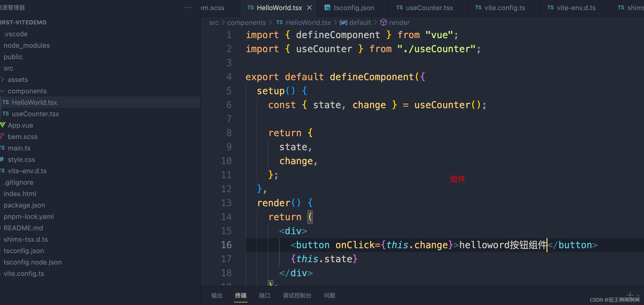This screenshot has height=305, width=644.
Task: Click the Sass icon beside bem.scss
Action: point(2,136)
